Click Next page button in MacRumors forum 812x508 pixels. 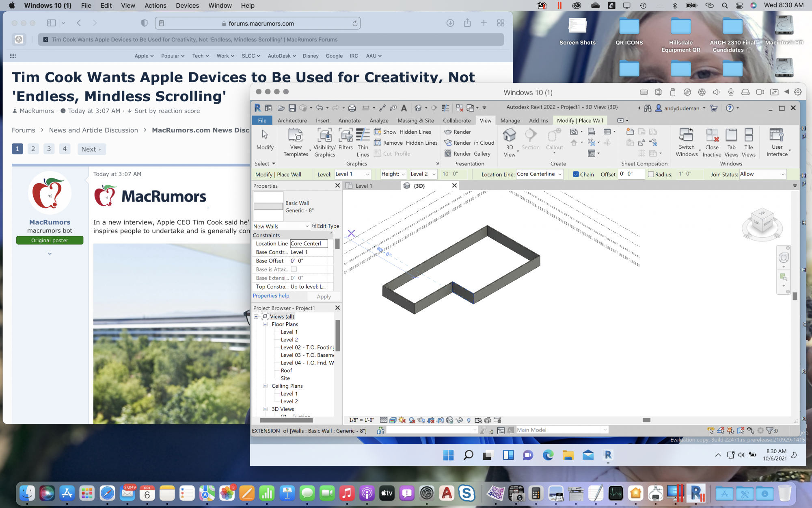[x=92, y=149]
